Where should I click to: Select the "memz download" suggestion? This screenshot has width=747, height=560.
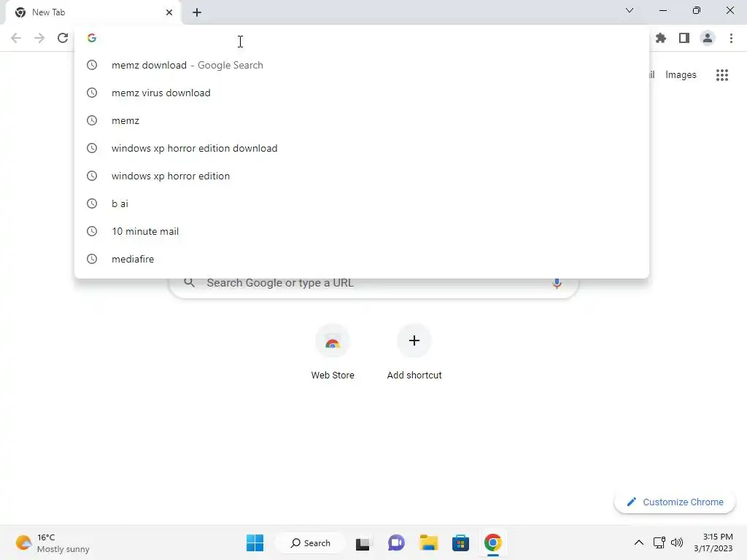coord(362,65)
